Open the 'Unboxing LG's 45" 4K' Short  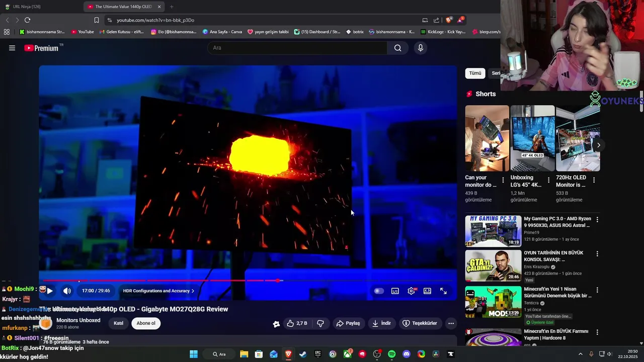[532, 138]
